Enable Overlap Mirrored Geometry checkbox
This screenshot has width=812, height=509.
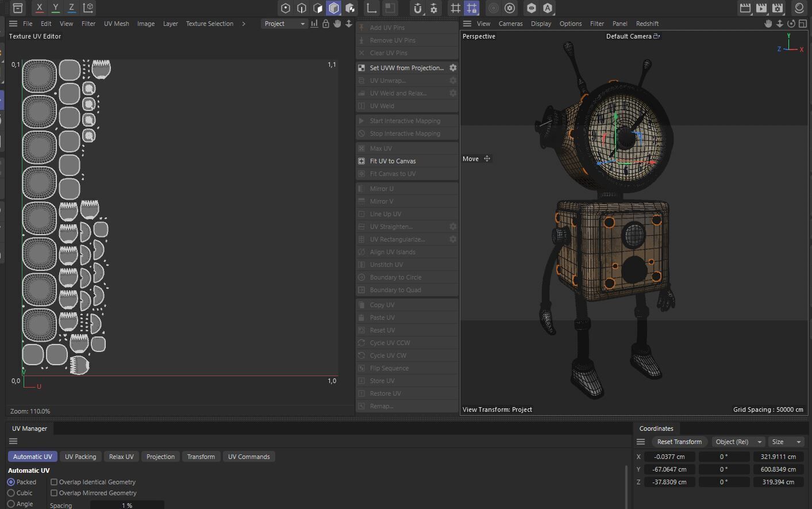(54, 493)
